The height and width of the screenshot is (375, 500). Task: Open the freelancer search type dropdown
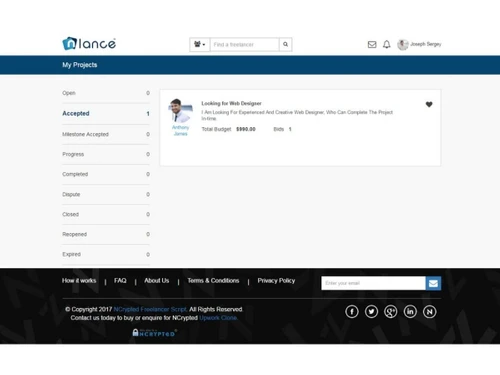tap(200, 44)
